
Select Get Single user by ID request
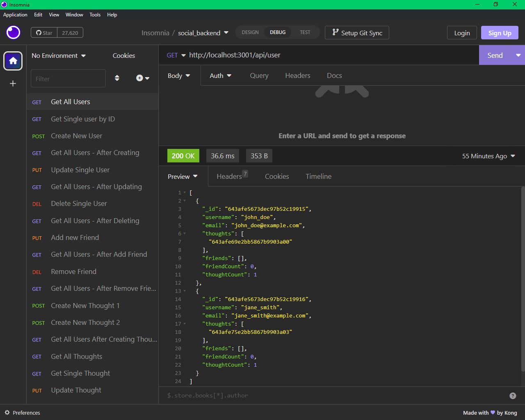(93, 119)
